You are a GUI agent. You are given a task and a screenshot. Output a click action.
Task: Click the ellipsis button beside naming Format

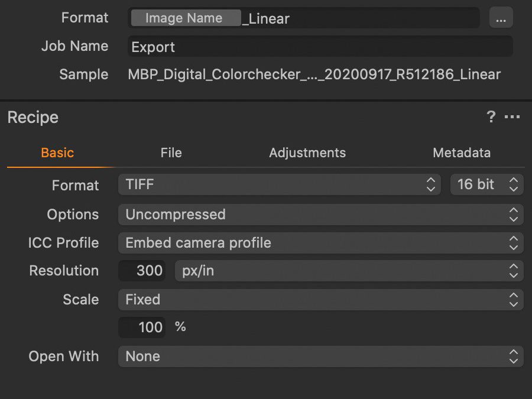pos(501,18)
